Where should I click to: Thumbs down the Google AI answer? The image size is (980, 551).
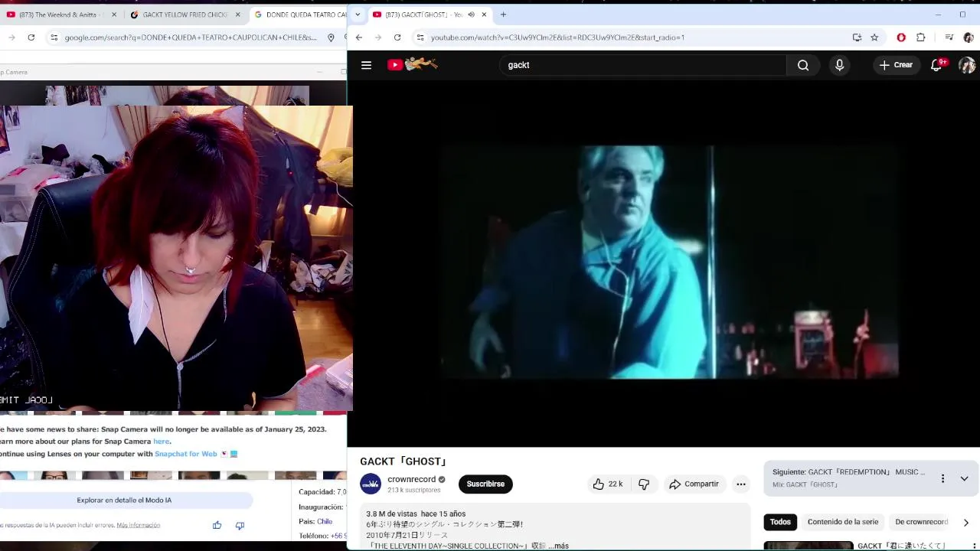click(240, 525)
